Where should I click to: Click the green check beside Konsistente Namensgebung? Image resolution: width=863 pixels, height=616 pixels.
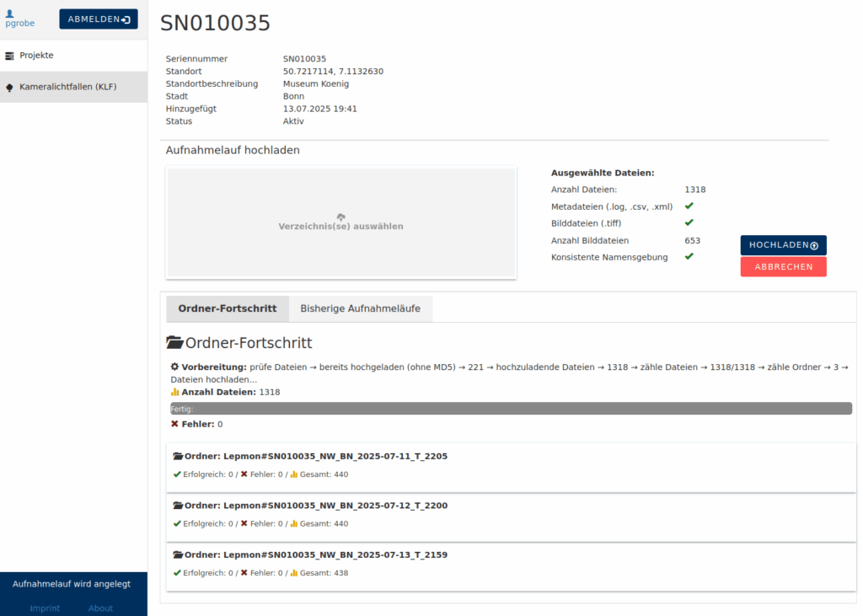click(689, 256)
